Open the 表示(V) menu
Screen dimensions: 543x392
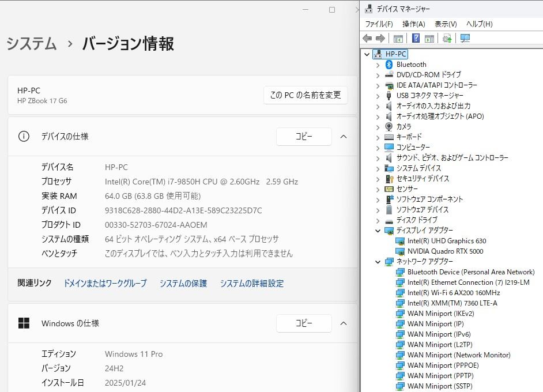coord(446,24)
